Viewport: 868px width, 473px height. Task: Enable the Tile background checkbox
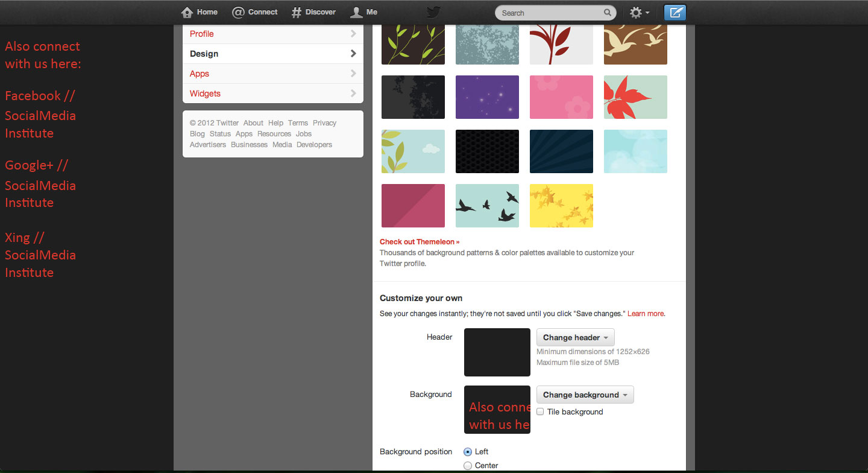540,411
